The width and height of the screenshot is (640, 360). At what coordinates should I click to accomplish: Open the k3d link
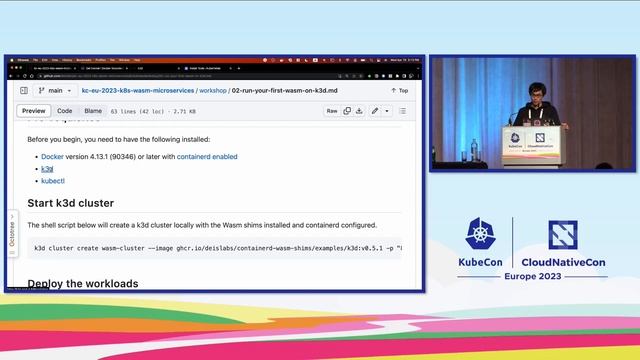[x=47, y=169]
